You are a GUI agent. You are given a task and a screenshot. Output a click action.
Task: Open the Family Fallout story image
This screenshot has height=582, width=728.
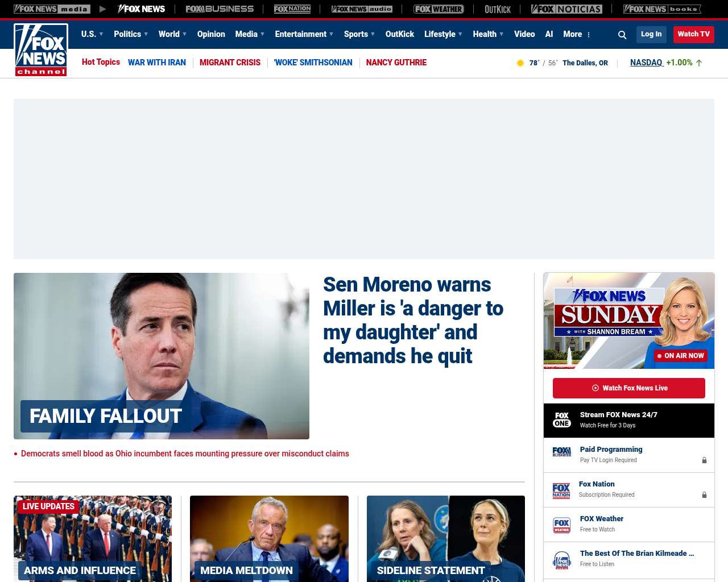click(x=162, y=356)
